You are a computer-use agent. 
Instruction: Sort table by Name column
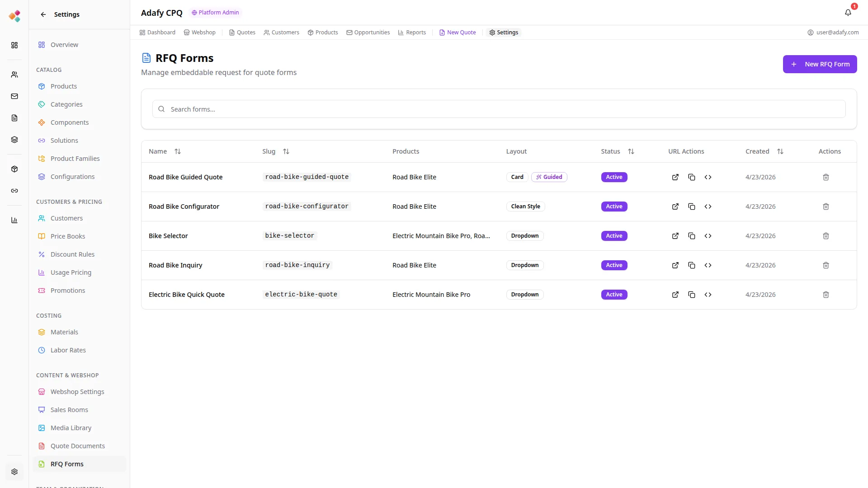click(178, 151)
